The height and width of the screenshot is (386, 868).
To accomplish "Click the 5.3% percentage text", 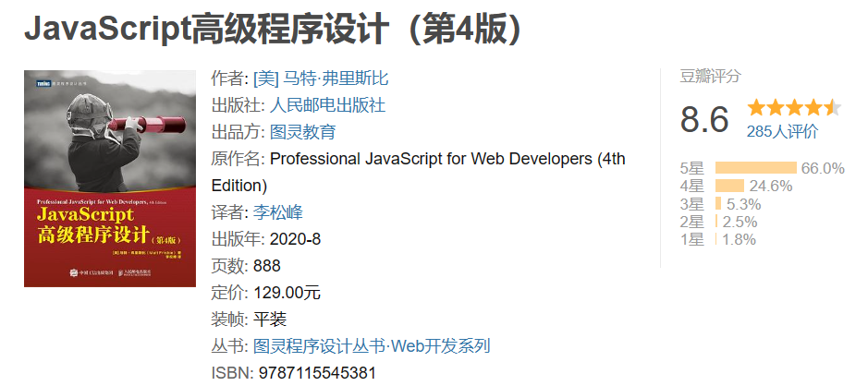I will coord(743,205).
